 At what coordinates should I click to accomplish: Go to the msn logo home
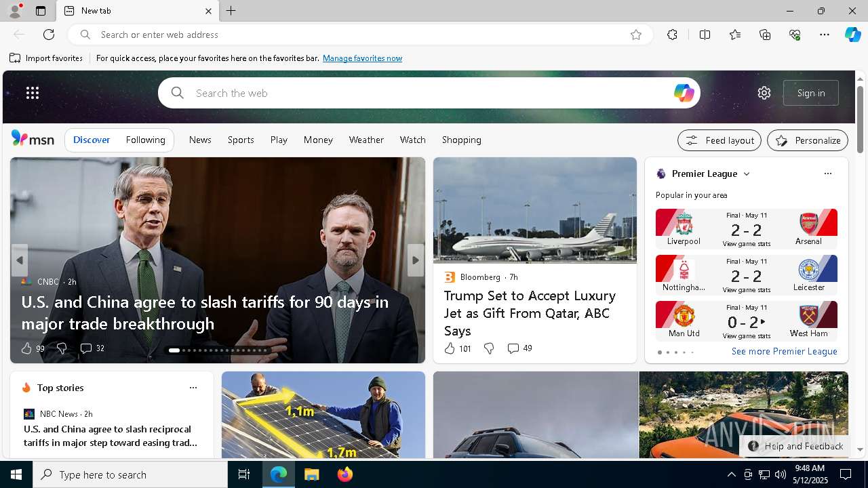point(33,139)
